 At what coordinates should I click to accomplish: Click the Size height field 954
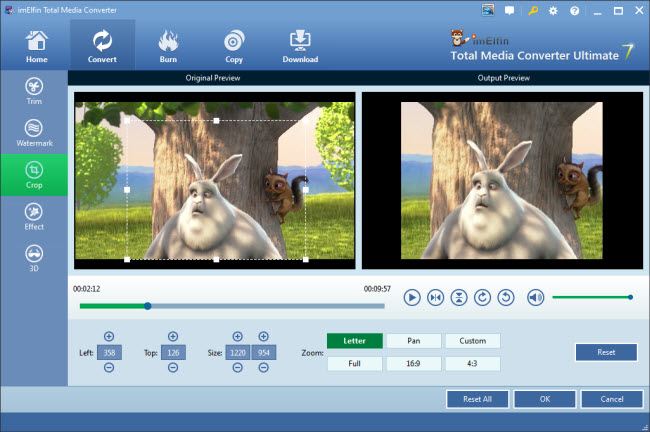[264, 352]
